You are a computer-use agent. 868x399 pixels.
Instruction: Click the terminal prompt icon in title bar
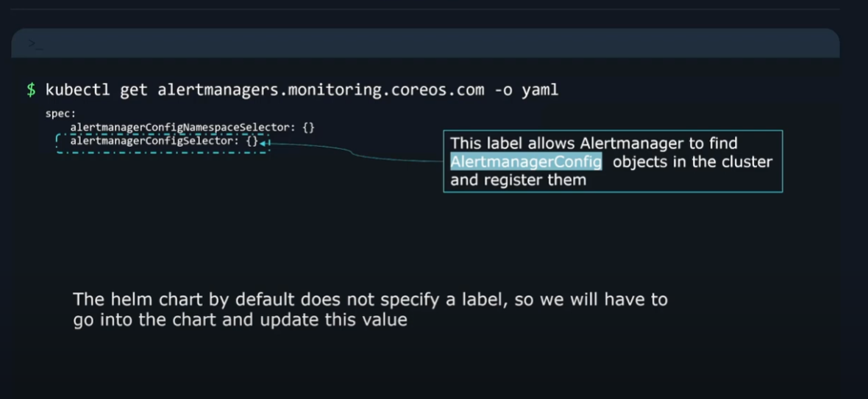[x=35, y=45]
